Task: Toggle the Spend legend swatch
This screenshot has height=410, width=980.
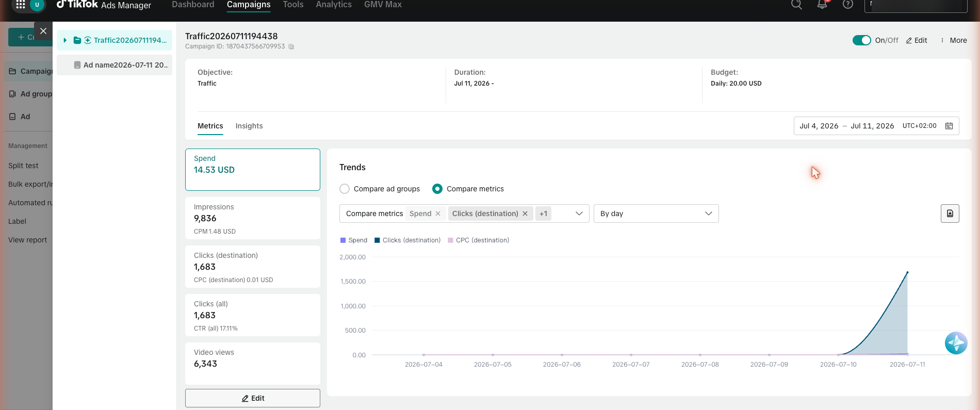Action: (x=343, y=240)
